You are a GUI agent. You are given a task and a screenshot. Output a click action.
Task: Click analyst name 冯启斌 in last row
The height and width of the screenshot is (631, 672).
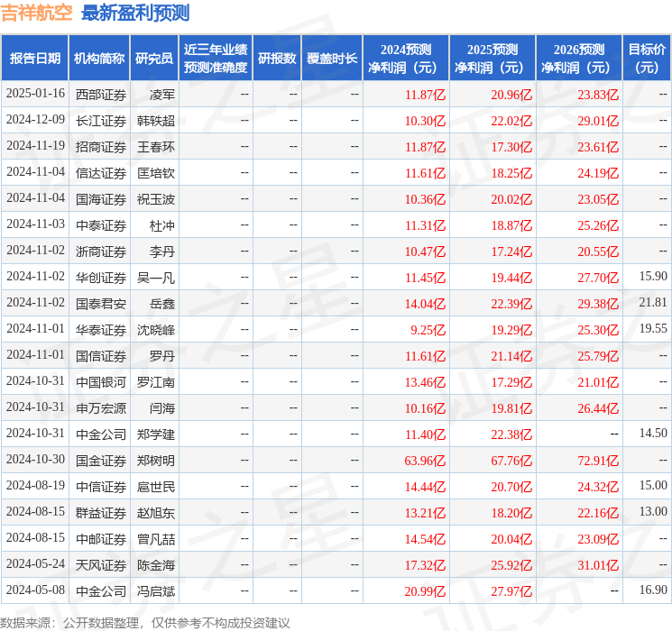click(x=156, y=590)
